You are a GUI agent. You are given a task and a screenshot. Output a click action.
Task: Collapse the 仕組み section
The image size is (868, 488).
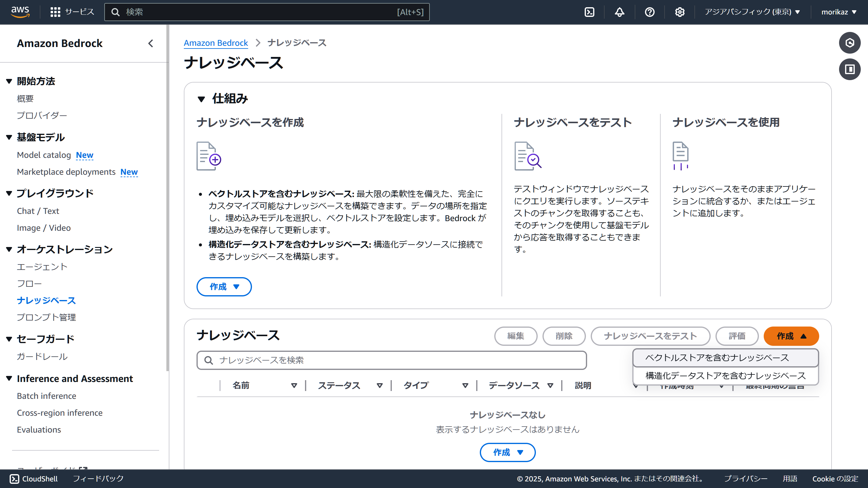(x=201, y=99)
